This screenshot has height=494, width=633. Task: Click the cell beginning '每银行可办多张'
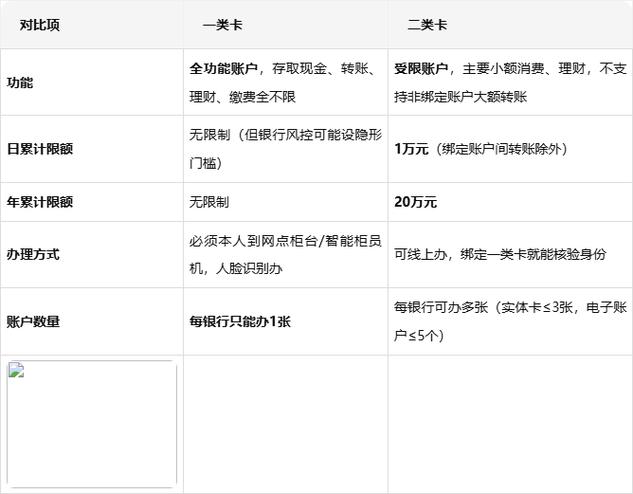(511, 321)
